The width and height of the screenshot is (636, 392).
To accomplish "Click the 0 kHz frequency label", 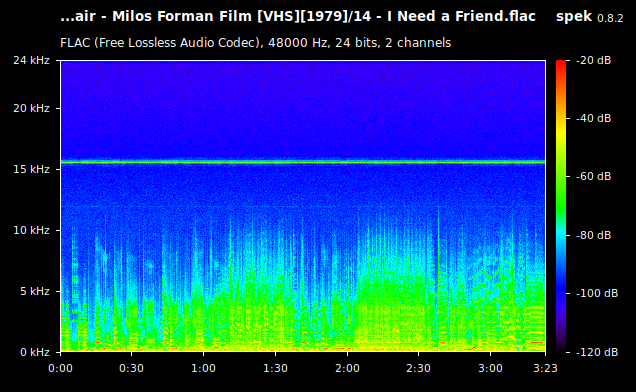I will click(34, 352).
